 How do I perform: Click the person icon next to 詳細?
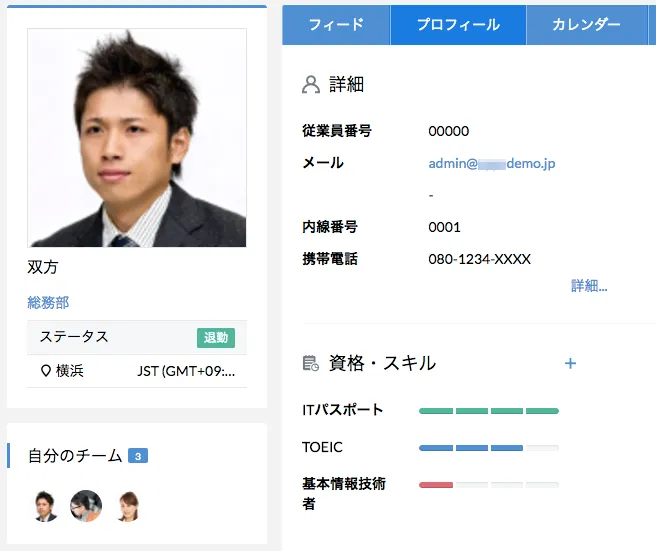310,85
